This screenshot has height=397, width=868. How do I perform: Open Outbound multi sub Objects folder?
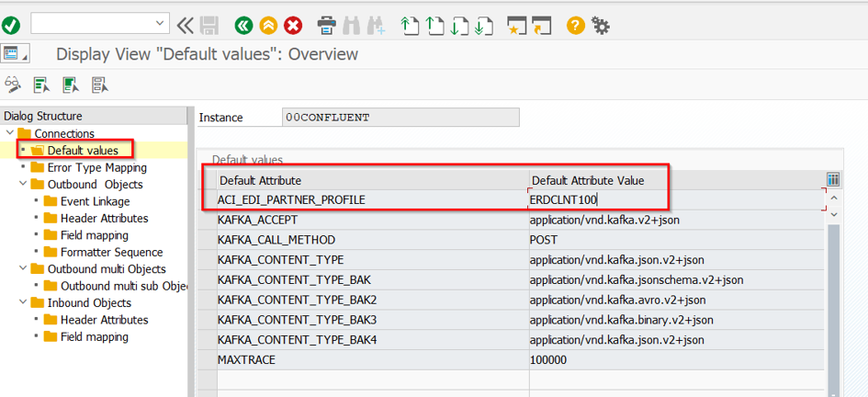pyautogui.click(x=124, y=286)
